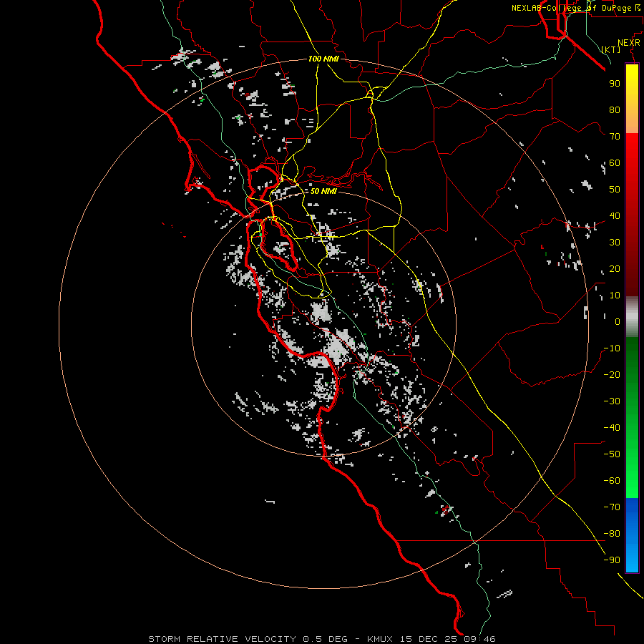Select the -10 knot legend value
The width and height of the screenshot is (644, 644).
(x=612, y=348)
